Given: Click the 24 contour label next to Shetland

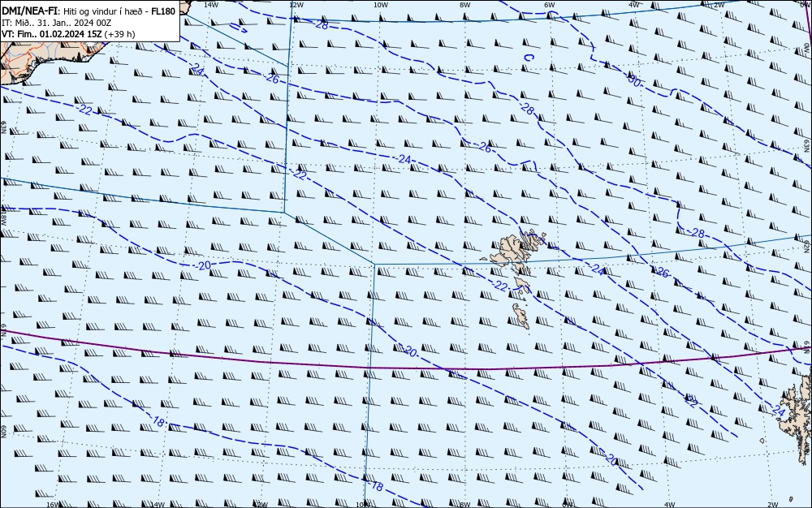Looking at the screenshot, I should [x=779, y=411].
